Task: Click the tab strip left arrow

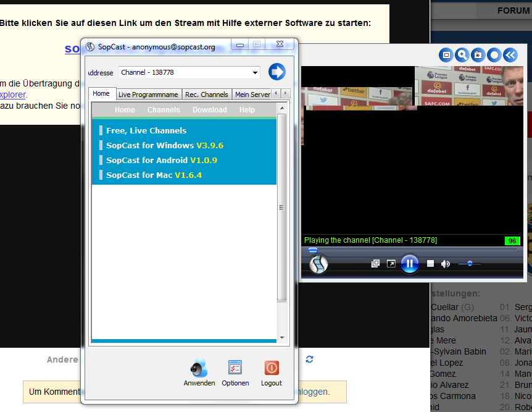Action: pyautogui.click(x=276, y=93)
